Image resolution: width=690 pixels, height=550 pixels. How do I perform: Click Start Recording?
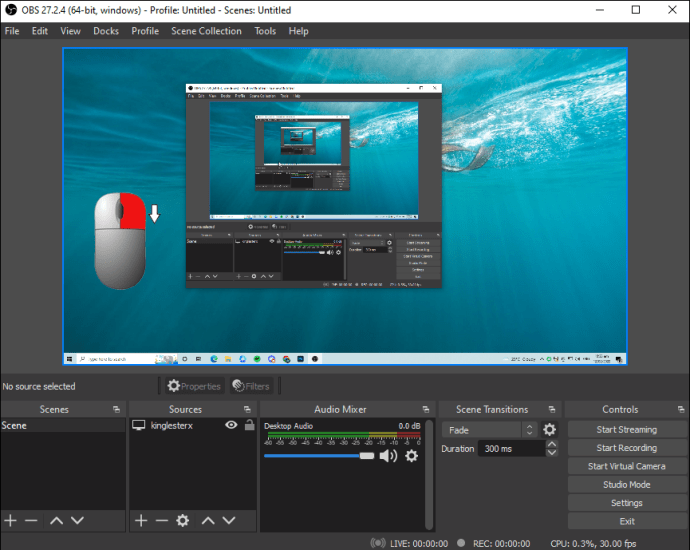click(627, 448)
